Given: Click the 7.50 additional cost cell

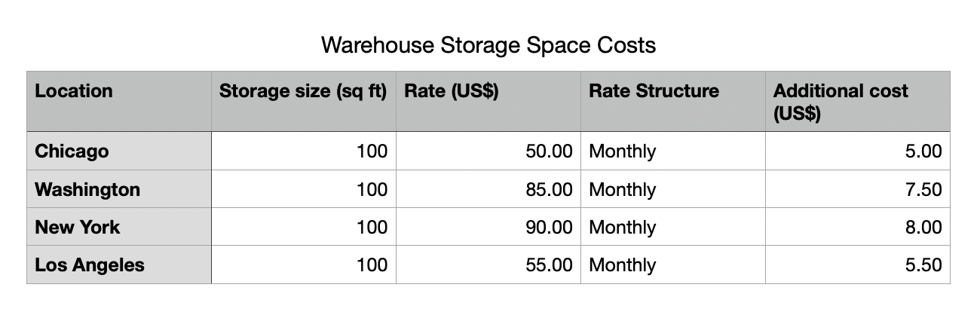Looking at the screenshot, I should [x=857, y=189].
